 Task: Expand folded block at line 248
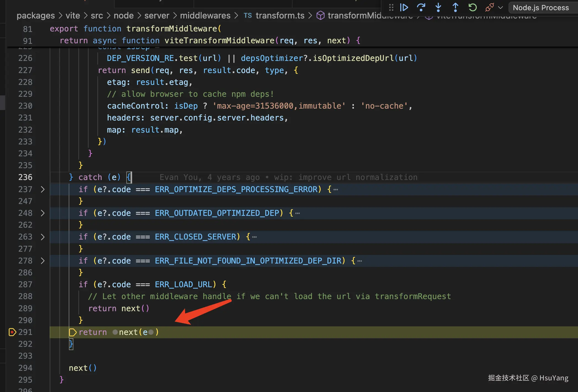[42, 213]
